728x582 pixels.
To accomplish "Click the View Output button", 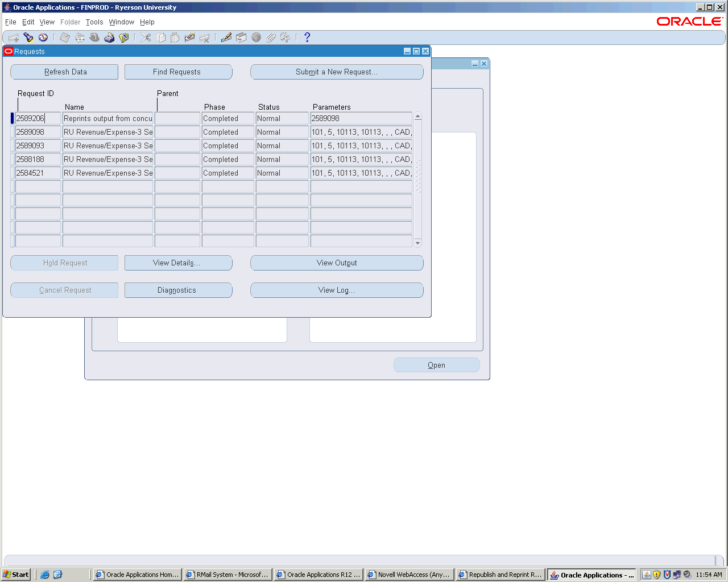I will coord(337,263).
